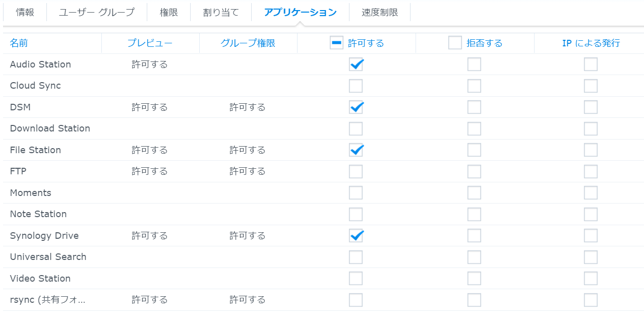Enable Allow for Download Station
The height and width of the screenshot is (332, 644).
point(356,128)
